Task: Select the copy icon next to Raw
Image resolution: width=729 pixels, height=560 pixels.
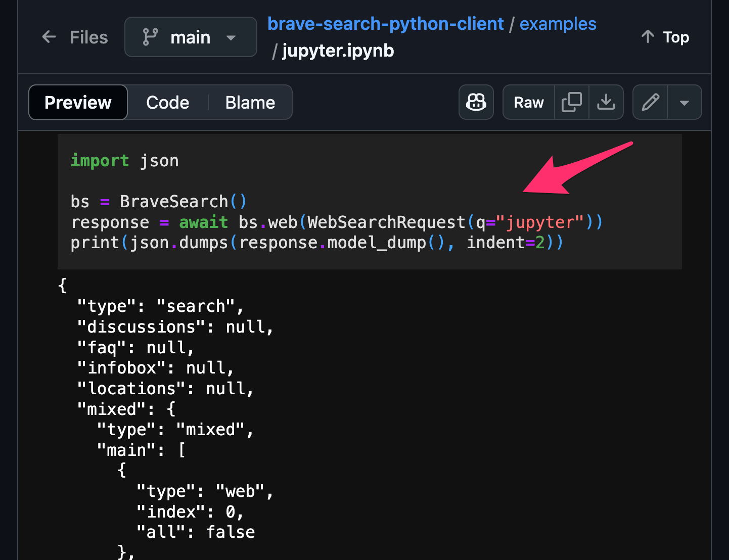Action: (x=572, y=102)
